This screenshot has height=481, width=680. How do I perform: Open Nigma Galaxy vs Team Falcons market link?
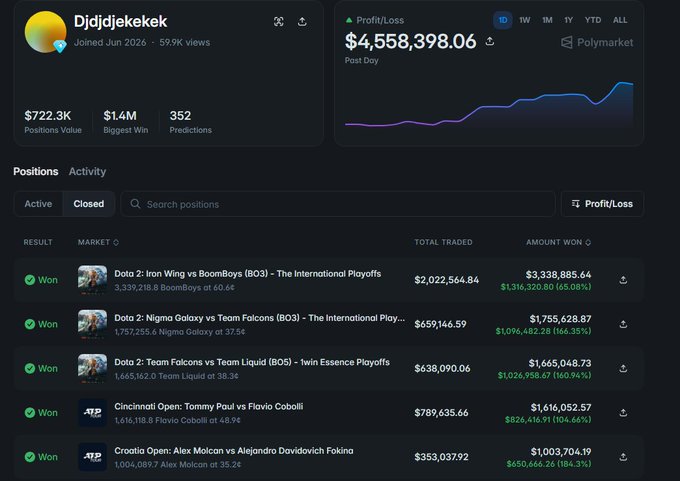tap(259, 318)
